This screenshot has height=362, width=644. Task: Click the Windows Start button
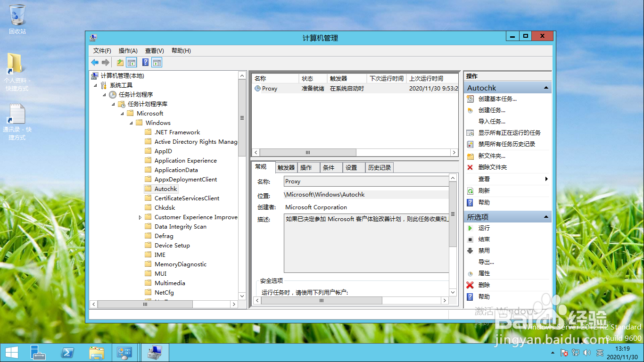click(x=11, y=353)
